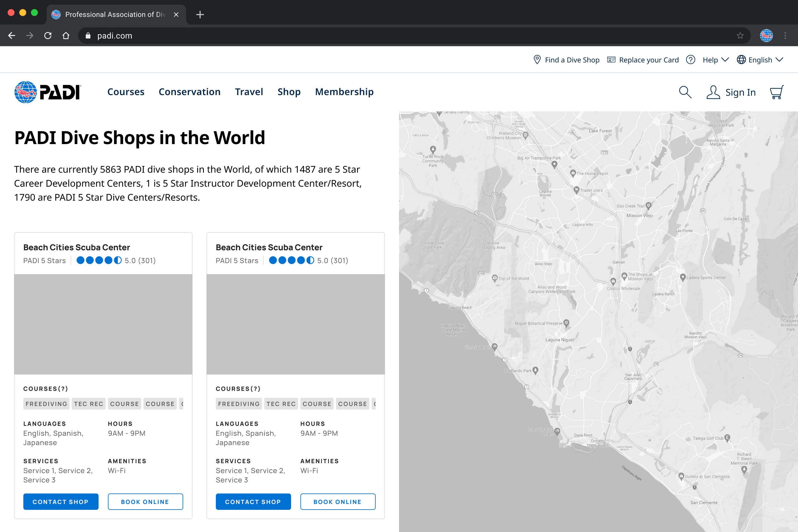This screenshot has width=798, height=532.
Task: Open the shopping cart icon
Action: click(x=776, y=92)
